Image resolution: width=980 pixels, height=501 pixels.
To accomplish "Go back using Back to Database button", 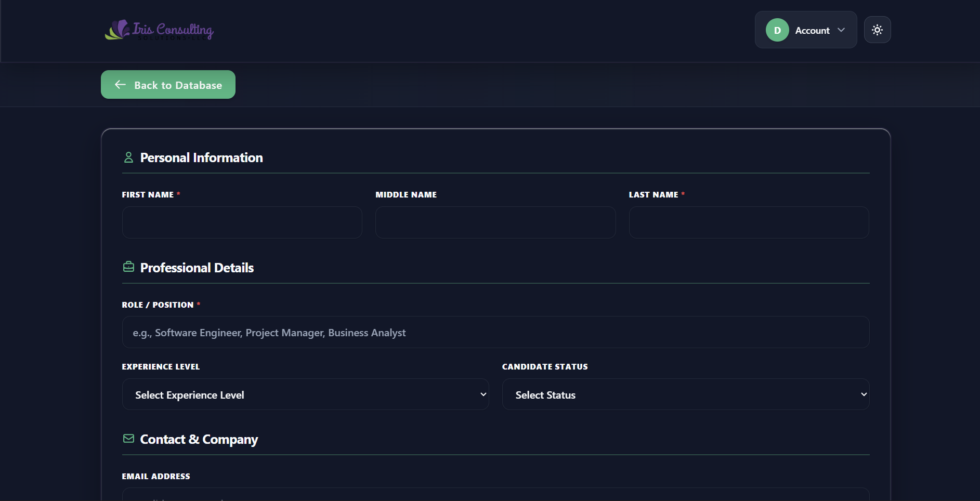I will tap(168, 85).
